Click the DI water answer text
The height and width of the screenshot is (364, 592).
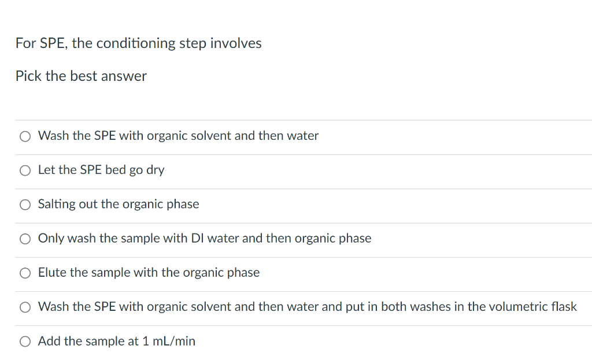(204, 238)
